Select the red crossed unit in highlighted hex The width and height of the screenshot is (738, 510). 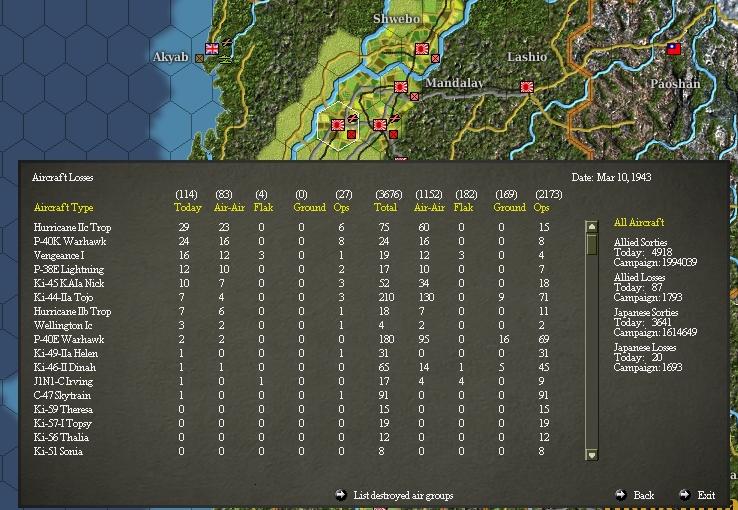(351, 135)
